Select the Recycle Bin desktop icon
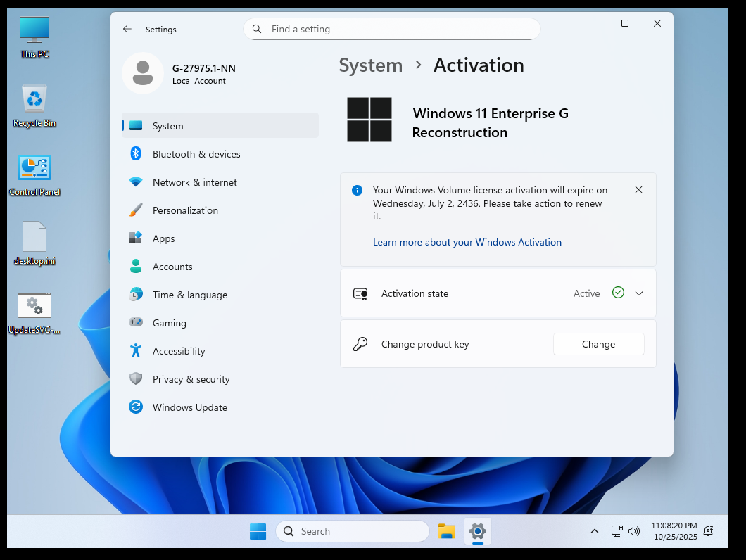Image resolution: width=746 pixels, height=560 pixels. (x=34, y=106)
